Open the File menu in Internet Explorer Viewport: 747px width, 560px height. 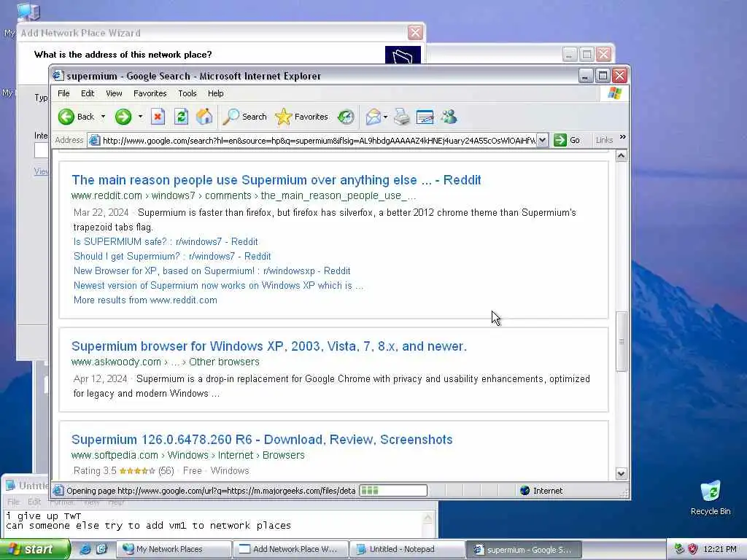[63, 93]
